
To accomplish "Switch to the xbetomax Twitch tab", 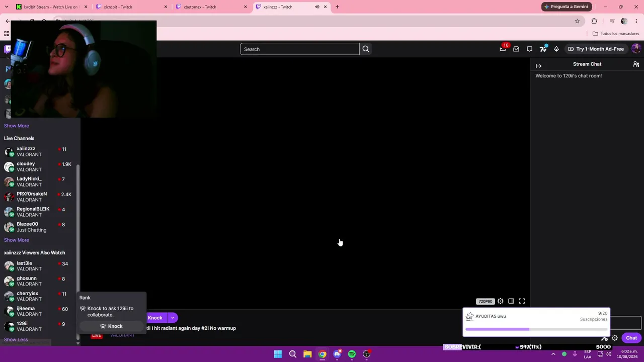I will (x=211, y=7).
